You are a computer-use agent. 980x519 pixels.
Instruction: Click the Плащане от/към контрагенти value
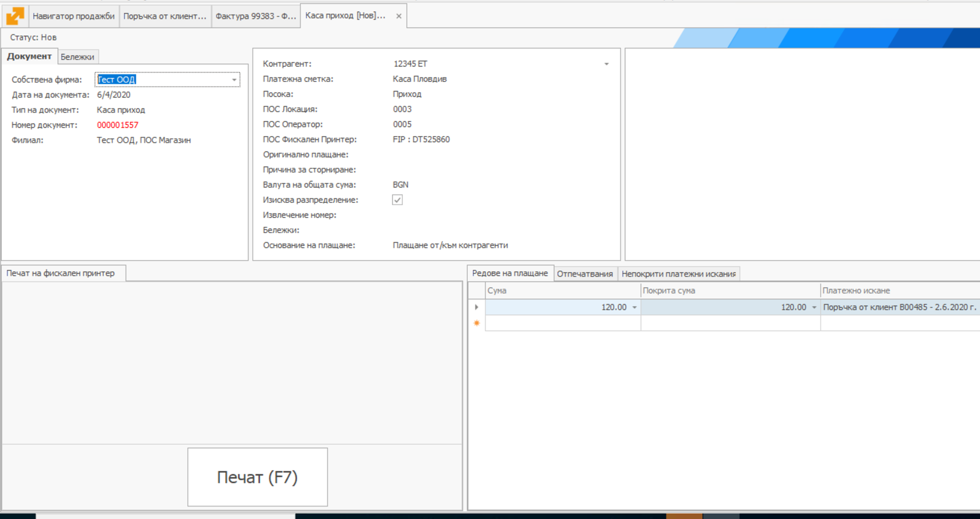point(450,245)
